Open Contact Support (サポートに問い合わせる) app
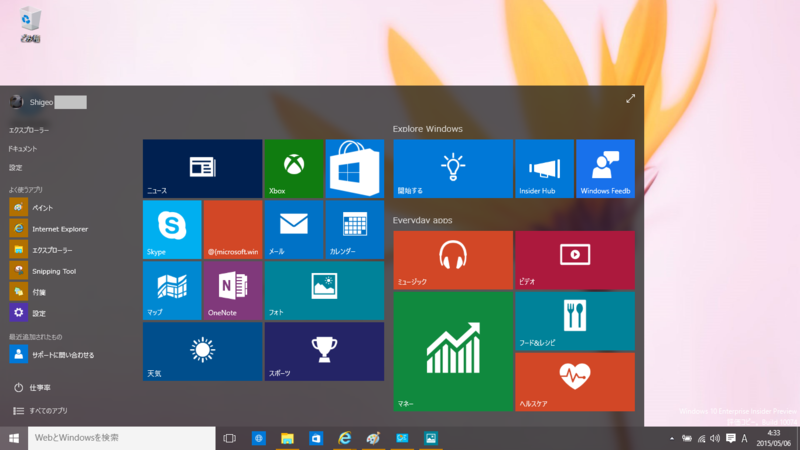Image resolution: width=800 pixels, height=450 pixels. 52,355
